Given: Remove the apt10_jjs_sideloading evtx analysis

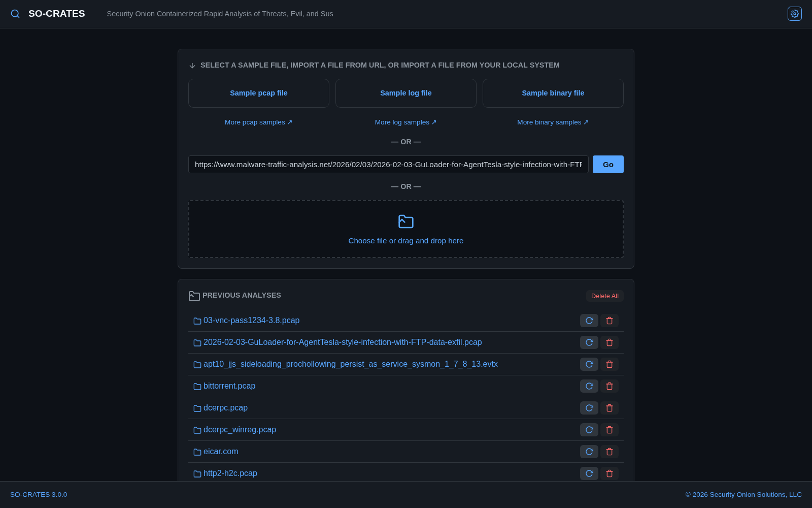Looking at the screenshot, I should pyautogui.click(x=610, y=364).
